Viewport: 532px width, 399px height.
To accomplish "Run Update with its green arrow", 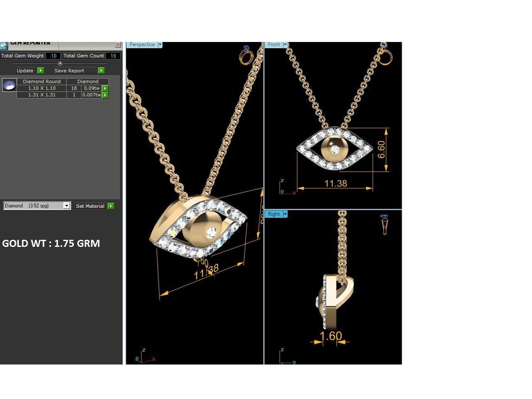I will point(41,71).
